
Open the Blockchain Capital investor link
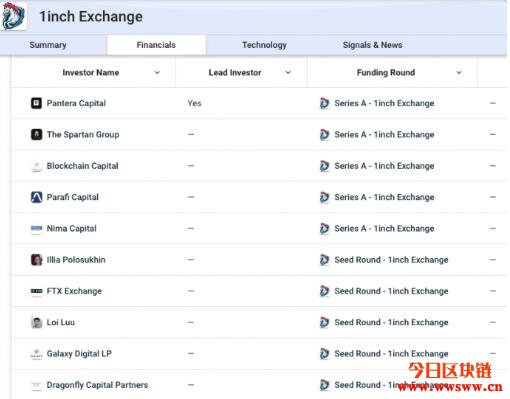pyautogui.click(x=82, y=166)
